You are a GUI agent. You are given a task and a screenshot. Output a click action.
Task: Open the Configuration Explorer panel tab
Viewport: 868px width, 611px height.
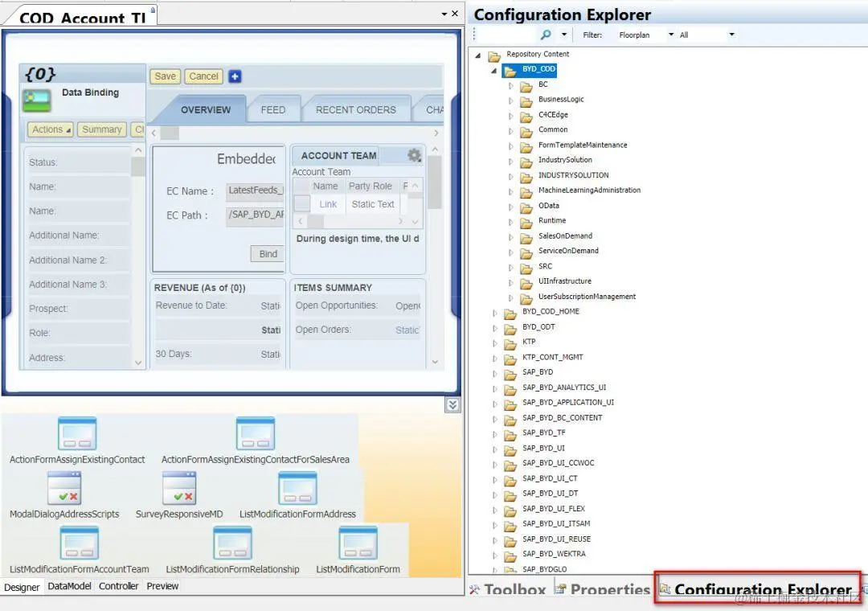tap(757, 588)
